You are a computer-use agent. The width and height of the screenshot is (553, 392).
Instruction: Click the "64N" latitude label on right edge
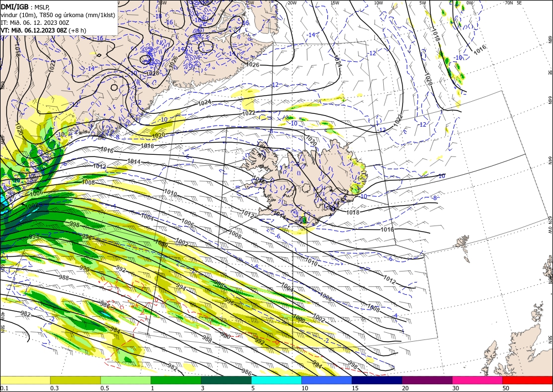[550, 160]
